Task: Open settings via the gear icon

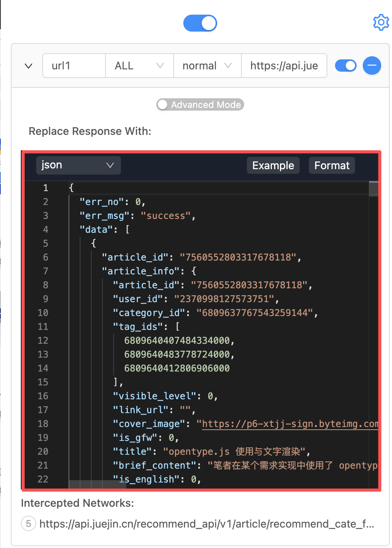Action: [x=381, y=23]
